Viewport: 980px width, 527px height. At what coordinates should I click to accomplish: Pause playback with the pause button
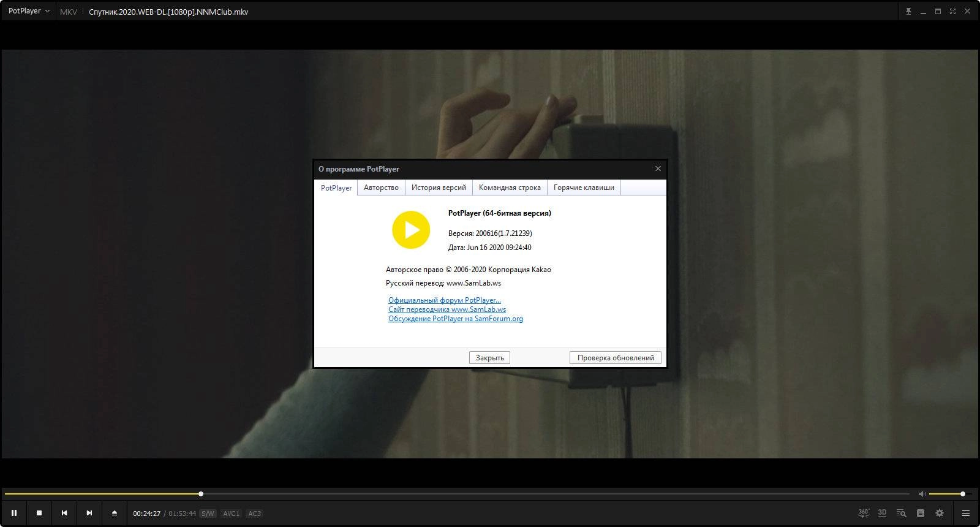pyautogui.click(x=14, y=513)
